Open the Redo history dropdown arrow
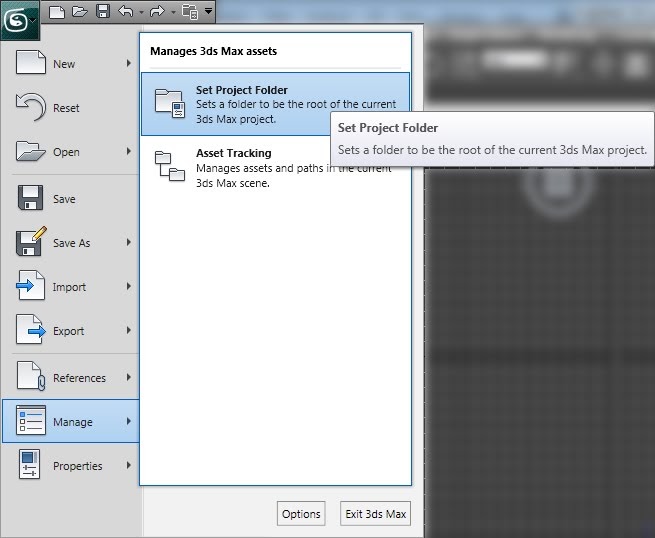This screenshot has width=655, height=538. click(173, 12)
